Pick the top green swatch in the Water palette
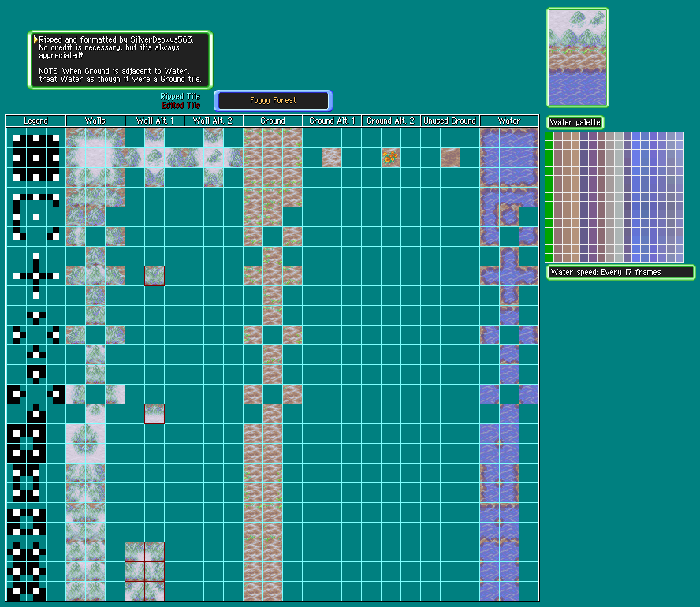Image resolution: width=700 pixels, height=607 pixels. pyautogui.click(x=549, y=136)
